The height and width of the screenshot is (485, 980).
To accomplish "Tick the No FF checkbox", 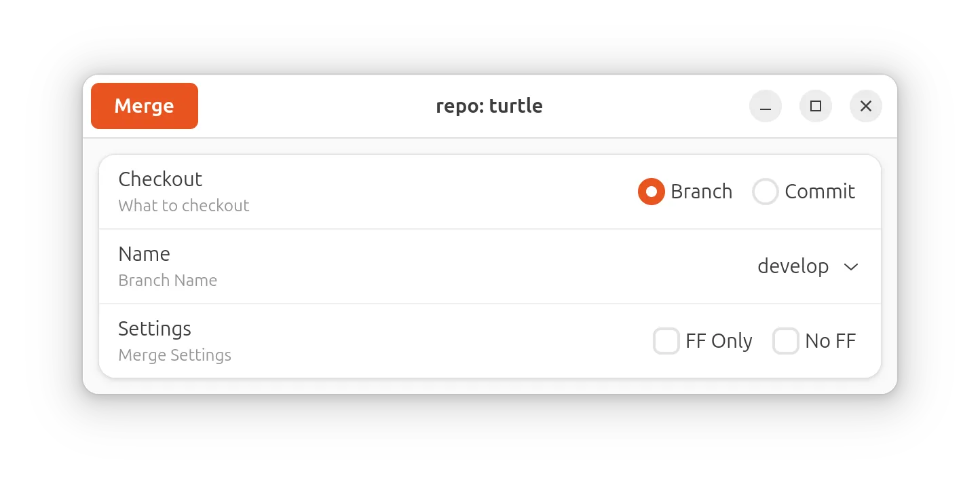I will tap(786, 341).
